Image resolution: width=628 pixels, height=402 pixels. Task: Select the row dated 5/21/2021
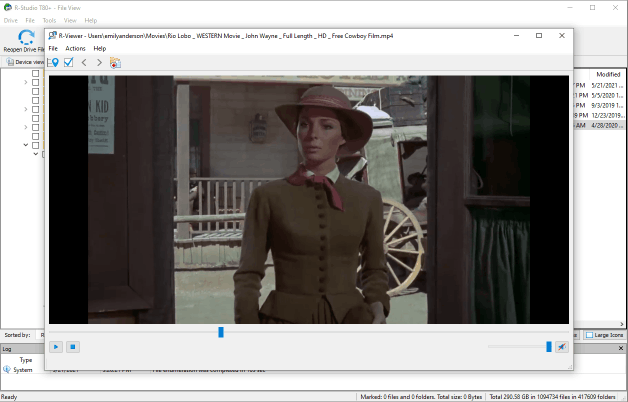[x=599, y=85]
